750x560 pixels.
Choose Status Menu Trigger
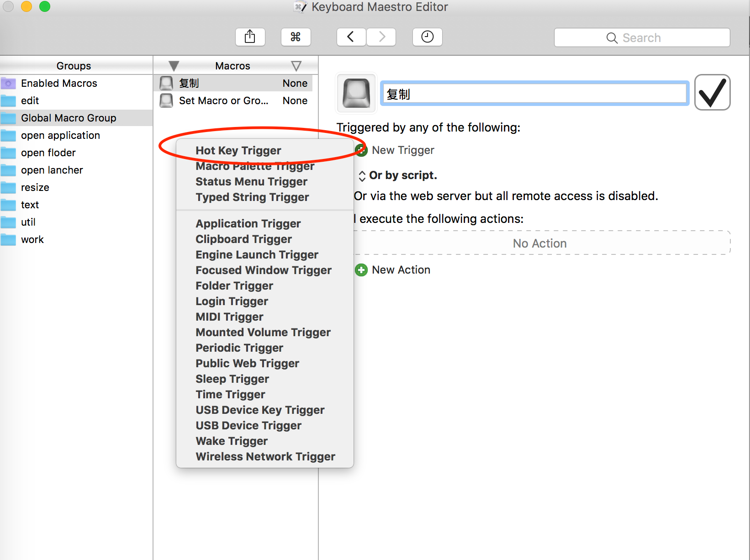(265, 181)
